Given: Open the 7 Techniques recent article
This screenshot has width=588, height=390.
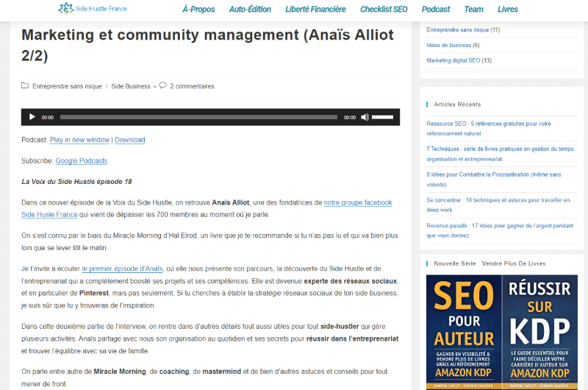Looking at the screenshot, I should coord(501,154).
